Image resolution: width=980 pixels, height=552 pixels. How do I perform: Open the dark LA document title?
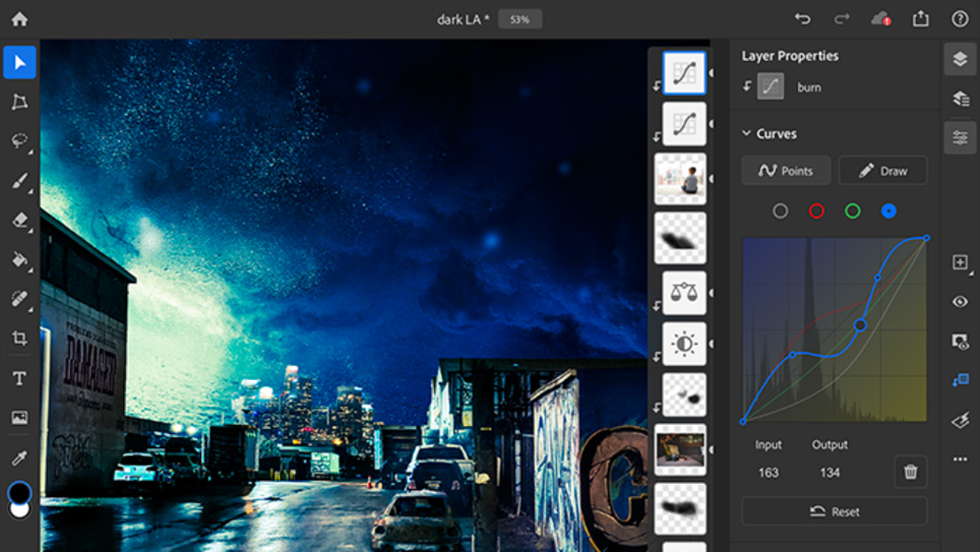point(463,19)
